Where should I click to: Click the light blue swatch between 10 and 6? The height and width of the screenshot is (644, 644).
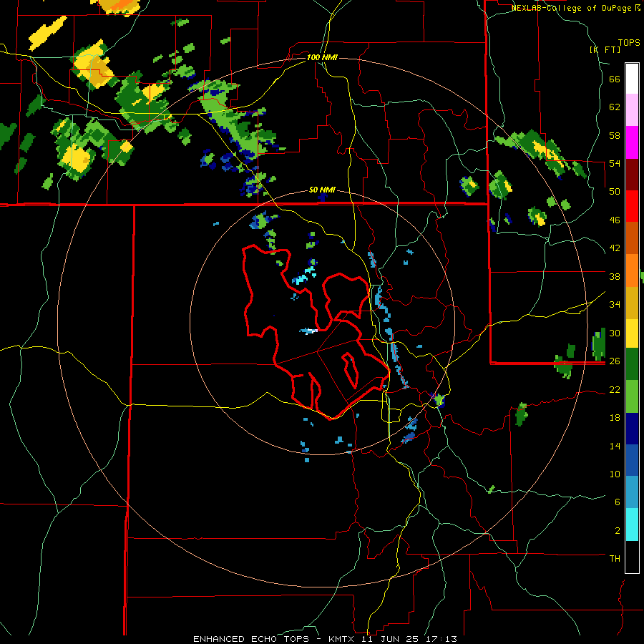(632, 492)
